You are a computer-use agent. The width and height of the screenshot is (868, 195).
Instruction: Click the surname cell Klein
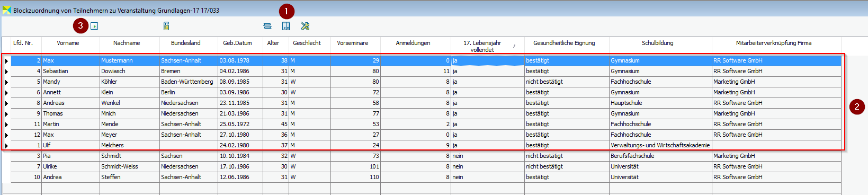[x=130, y=92]
